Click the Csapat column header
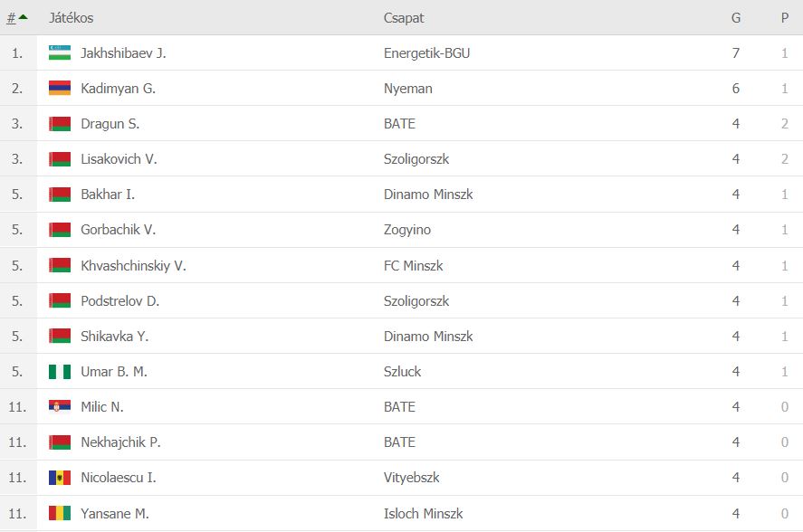Image resolution: width=803 pixels, height=532 pixels. [404, 18]
